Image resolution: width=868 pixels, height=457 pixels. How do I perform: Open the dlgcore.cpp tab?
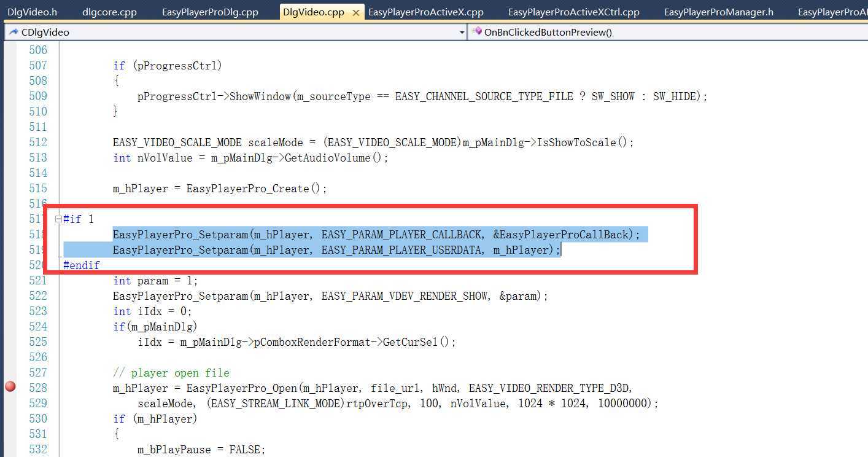tap(109, 12)
